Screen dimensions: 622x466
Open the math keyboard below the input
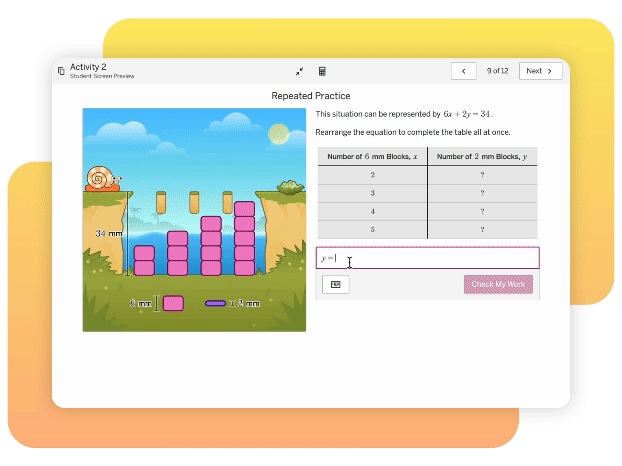pyautogui.click(x=335, y=284)
